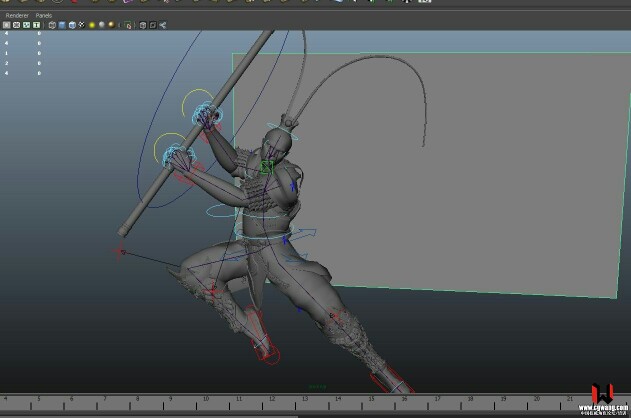Click the gray shadows sphere icon
631x418 pixels.
pos(102,25)
